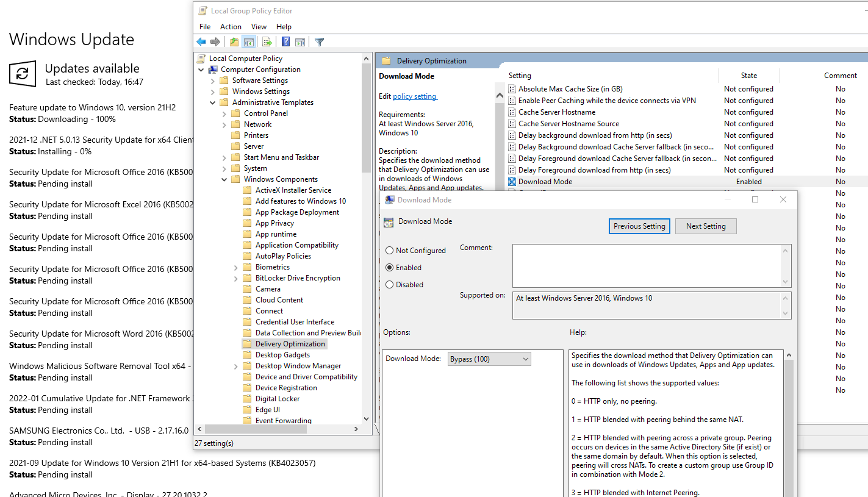
Task: Click the Up one level folder icon
Action: (x=234, y=42)
